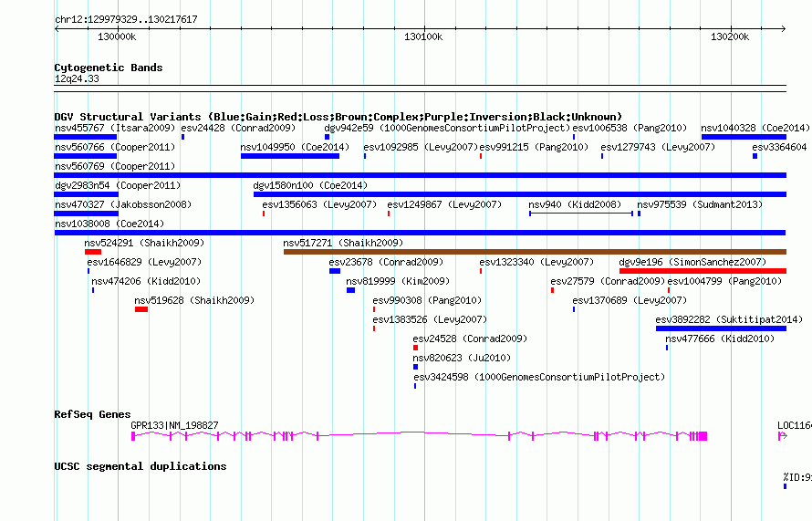The width and height of the screenshot is (812, 521).
Task: Open nsv560769 (Cooper2011) label
Action: 115,166
